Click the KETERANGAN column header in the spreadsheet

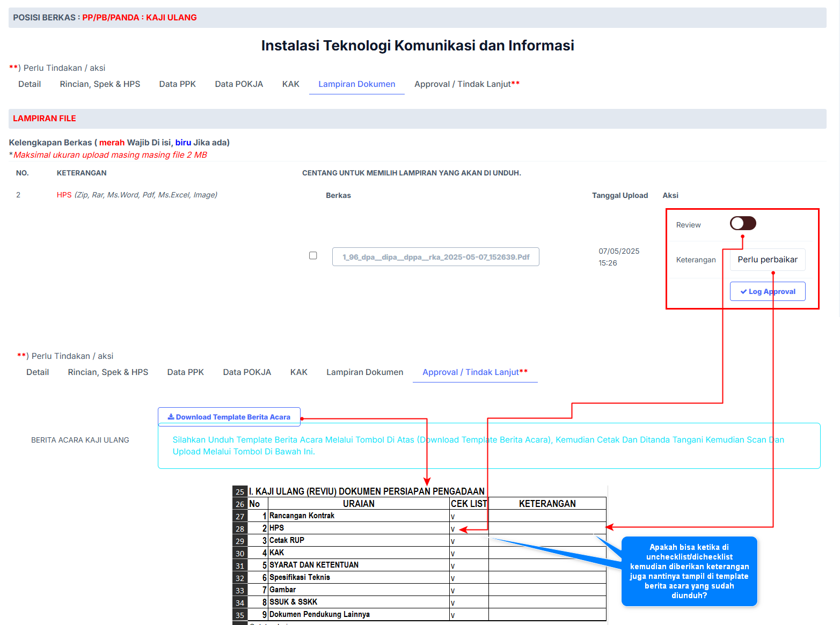[x=547, y=504]
